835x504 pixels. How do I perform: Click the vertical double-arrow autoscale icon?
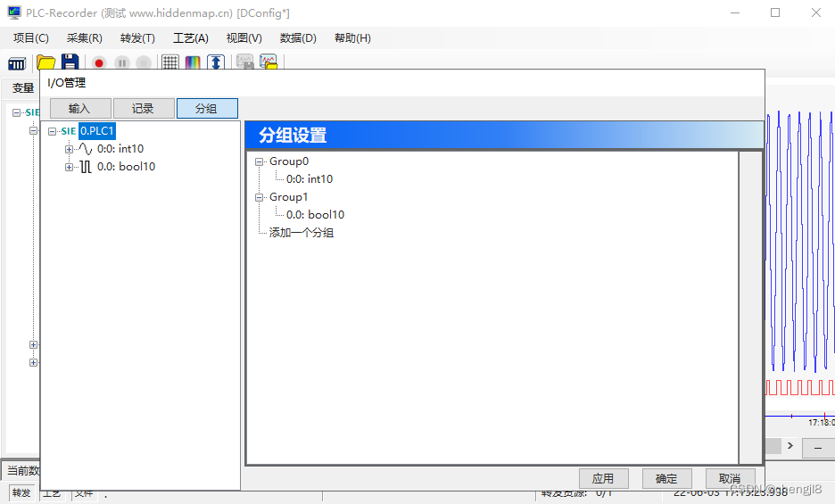coord(216,62)
